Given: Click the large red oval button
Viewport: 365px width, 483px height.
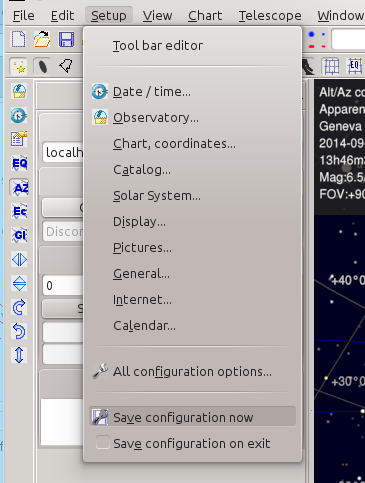Looking at the screenshot, I should (312, 46).
